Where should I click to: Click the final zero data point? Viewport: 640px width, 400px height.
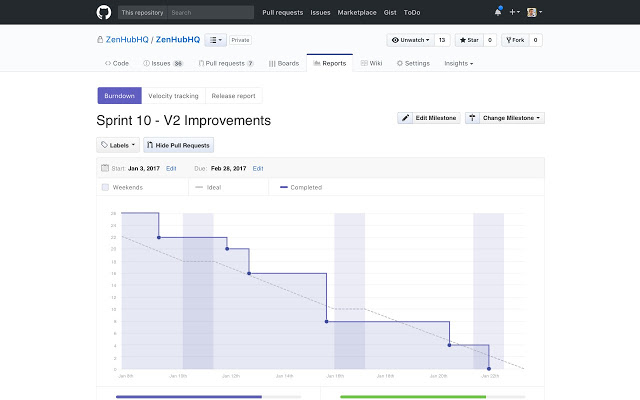point(489,369)
